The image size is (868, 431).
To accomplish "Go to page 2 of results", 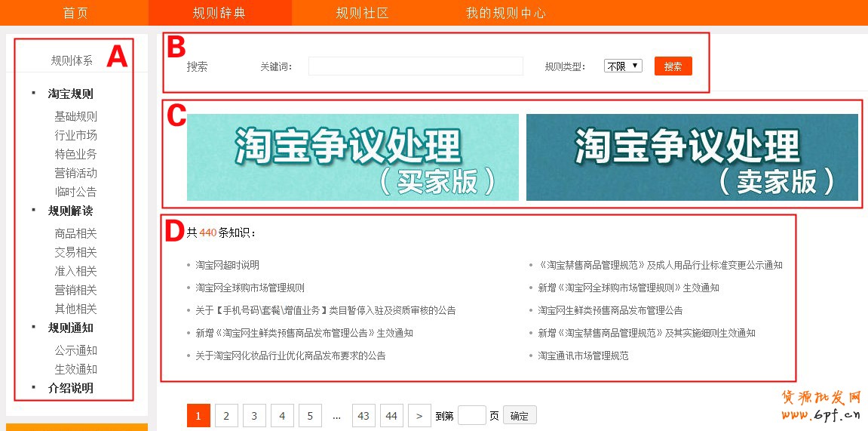I will point(226,415).
